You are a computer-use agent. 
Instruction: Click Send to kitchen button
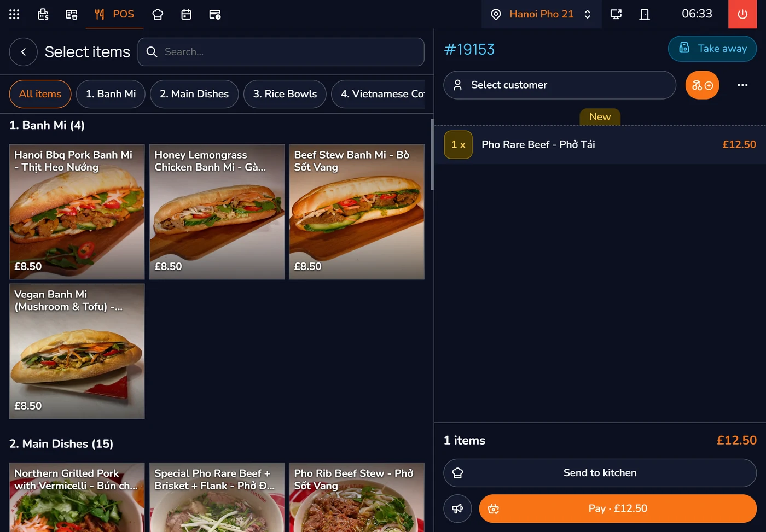click(600, 473)
